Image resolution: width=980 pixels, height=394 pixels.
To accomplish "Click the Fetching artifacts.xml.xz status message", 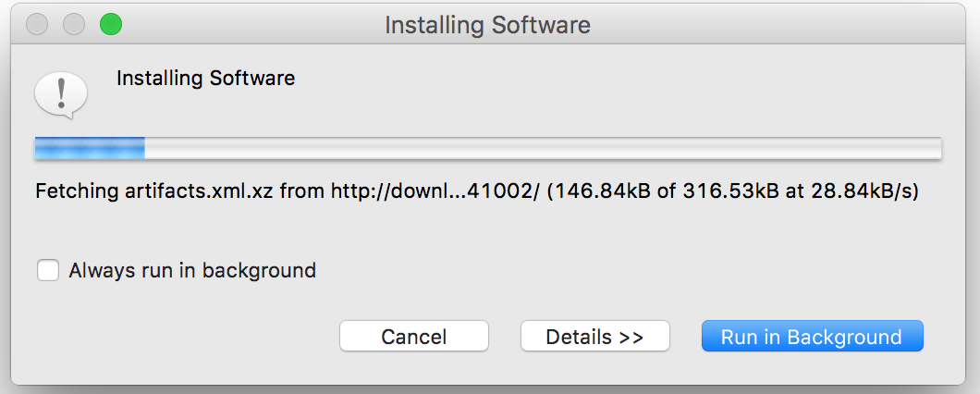I will pos(477,191).
